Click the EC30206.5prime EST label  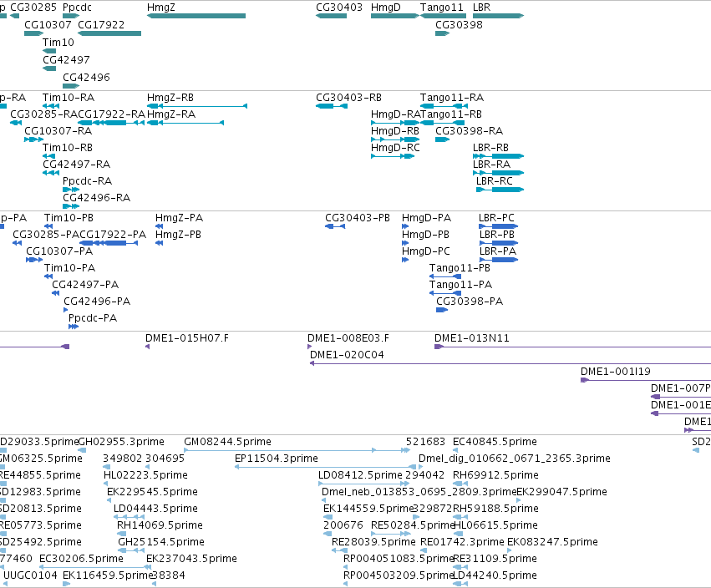click(81, 559)
